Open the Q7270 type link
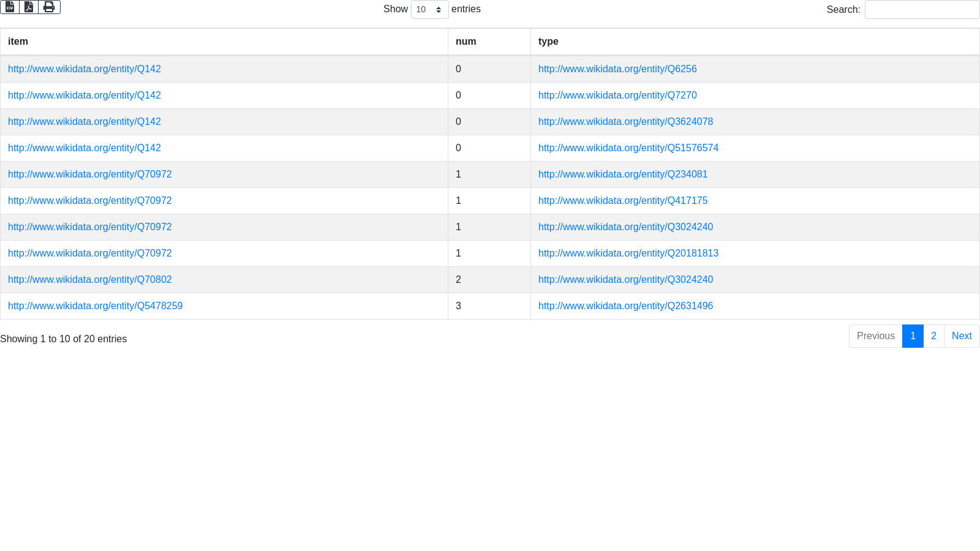Viewport: 980px width, 551px height. (617, 96)
